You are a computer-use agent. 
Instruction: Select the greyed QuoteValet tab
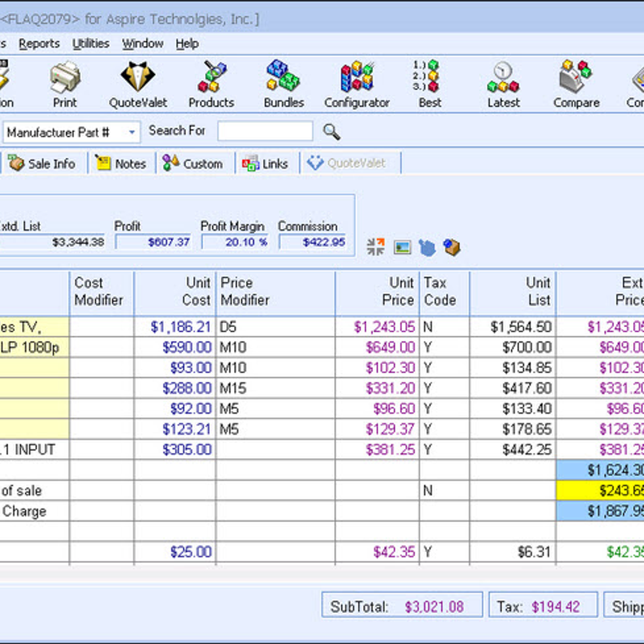(349, 163)
